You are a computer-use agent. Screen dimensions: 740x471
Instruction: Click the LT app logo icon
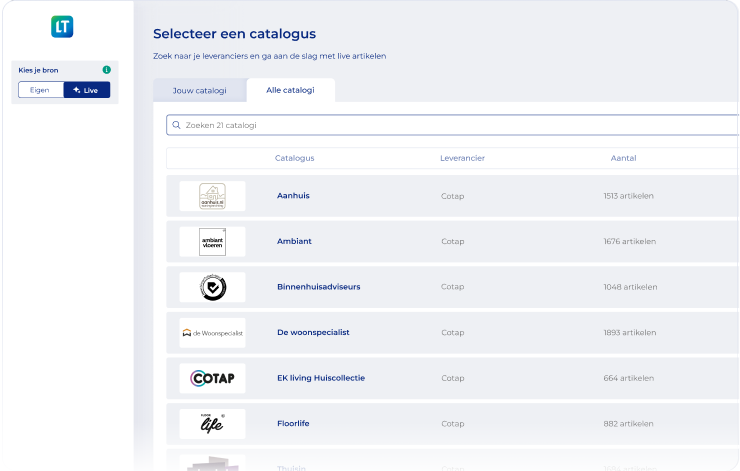pyautogui.click(x=62, y=27)
